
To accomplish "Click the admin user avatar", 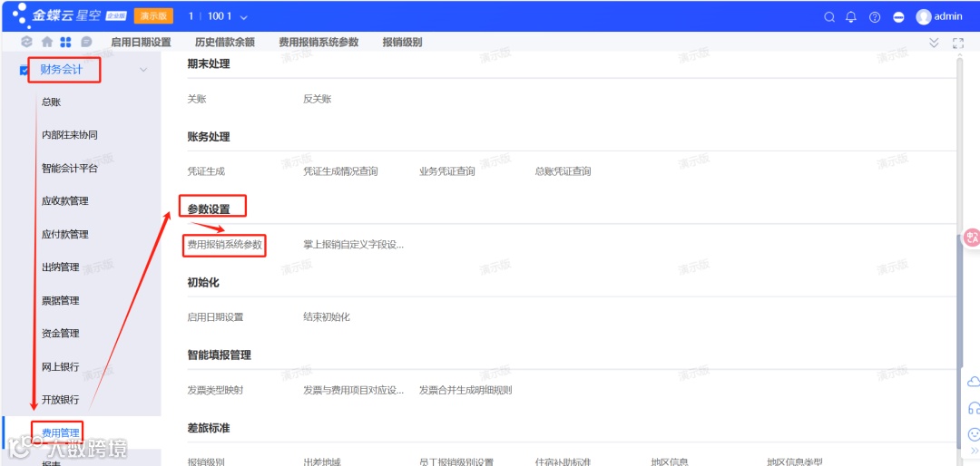I will coord(923,17).
